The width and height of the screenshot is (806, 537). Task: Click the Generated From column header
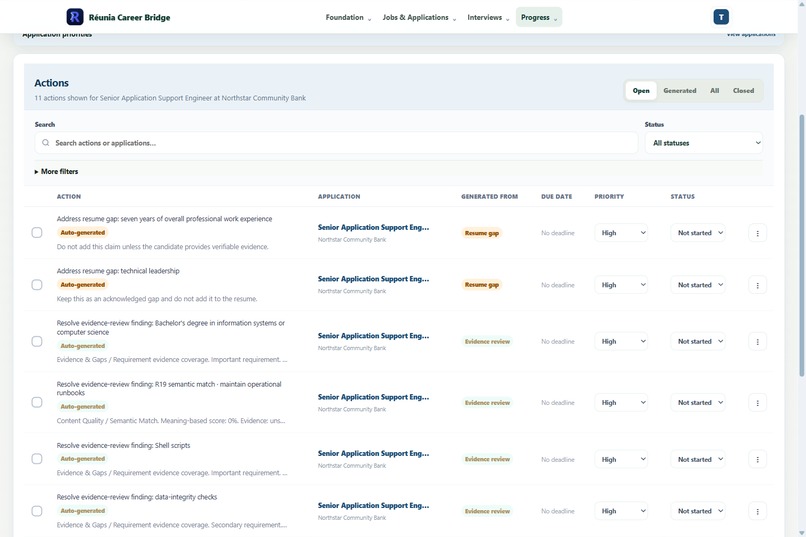coord(489,197)
